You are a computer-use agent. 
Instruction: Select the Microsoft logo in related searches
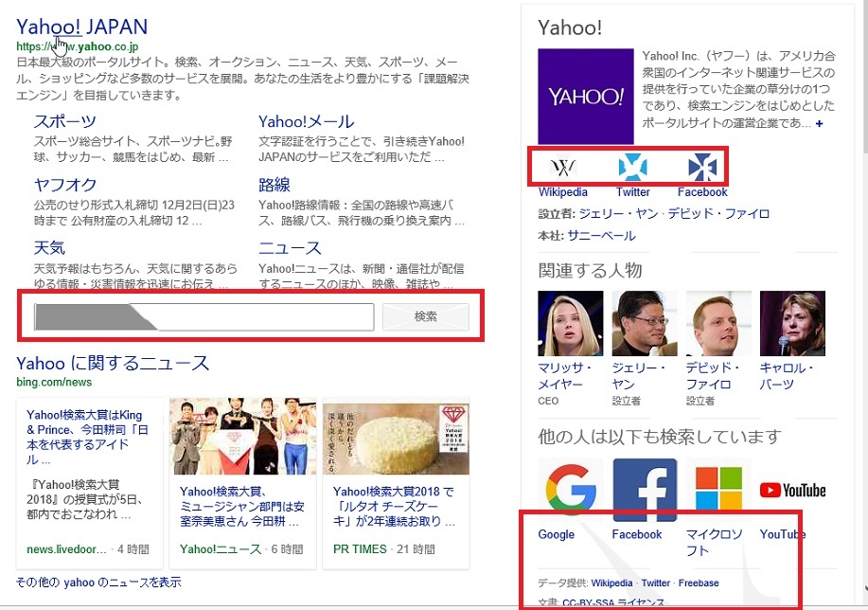[718, 491]
